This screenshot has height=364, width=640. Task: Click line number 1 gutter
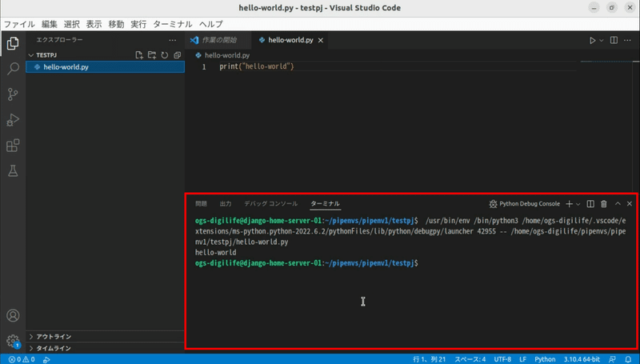pos(204,67)
